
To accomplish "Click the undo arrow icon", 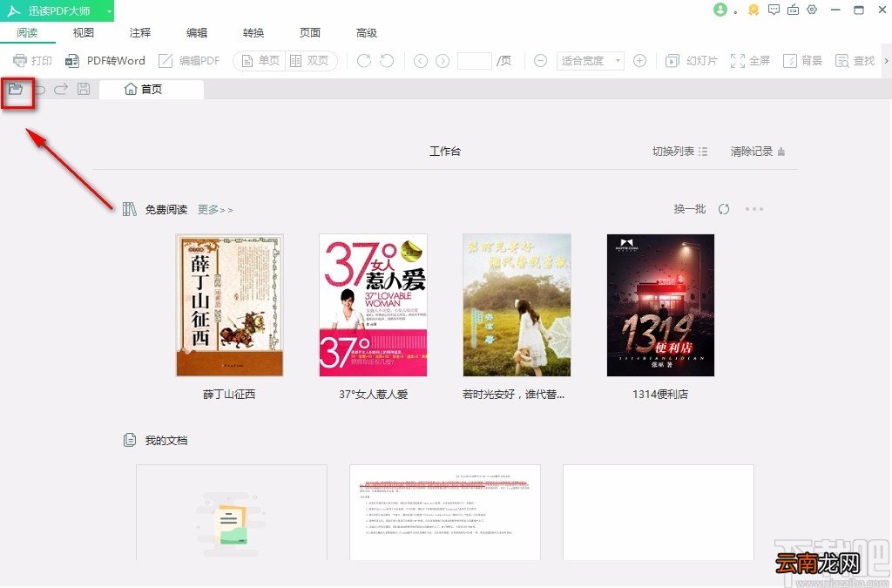I will 39,89.
